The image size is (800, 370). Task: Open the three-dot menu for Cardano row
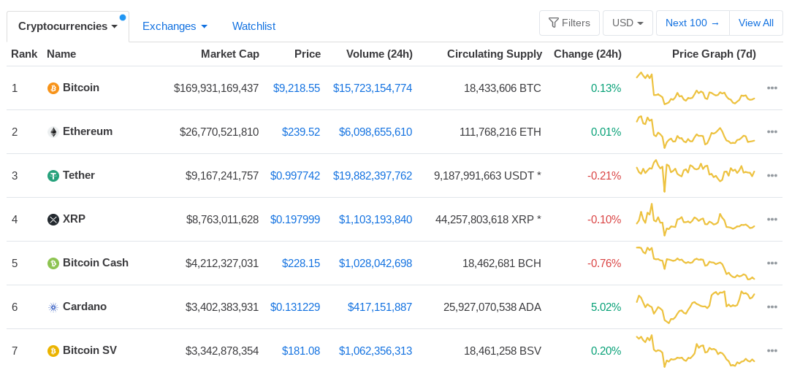click(772, 307)
